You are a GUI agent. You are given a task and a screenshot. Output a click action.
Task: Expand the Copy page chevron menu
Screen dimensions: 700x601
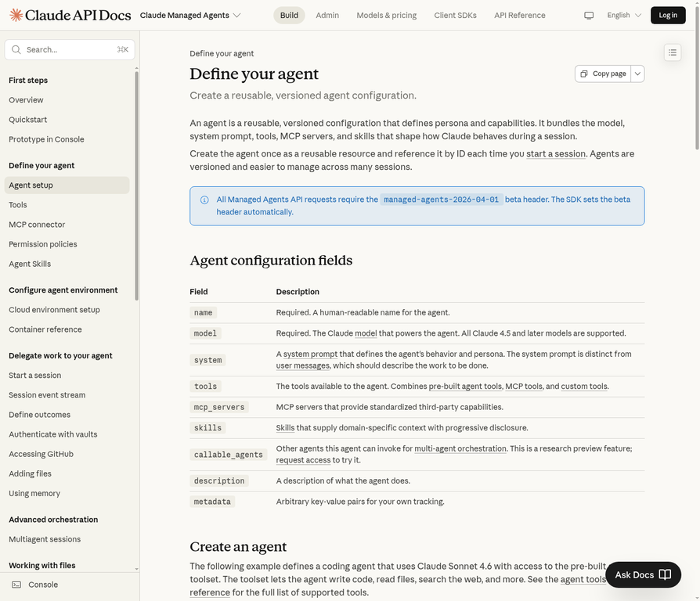pyautogui.click(x=637, y=73)
